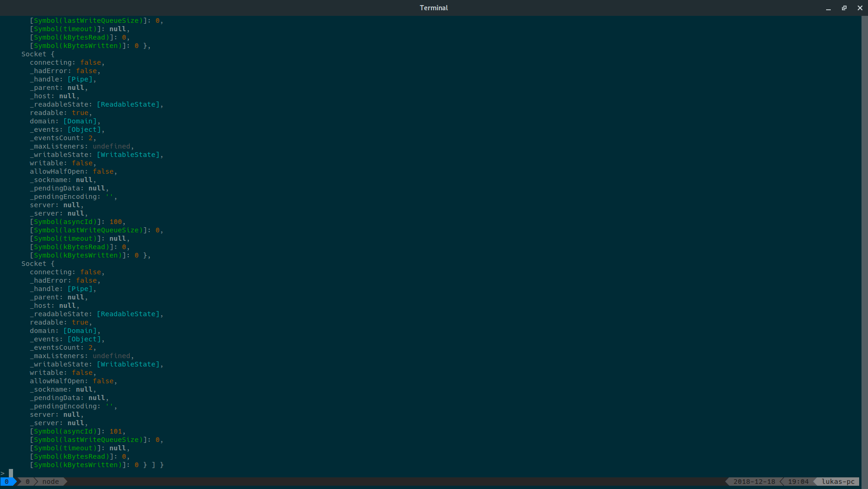Restore the Terminal window size
This screenshot has width=868, height=489.
(x=844, y=8)
